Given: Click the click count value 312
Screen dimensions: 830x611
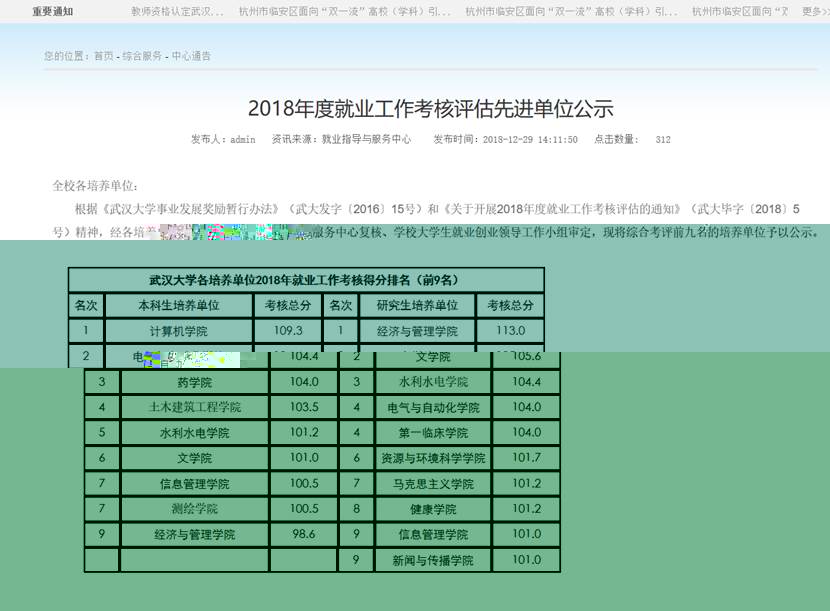Looking at the screenshot, I should click(663, 139).
